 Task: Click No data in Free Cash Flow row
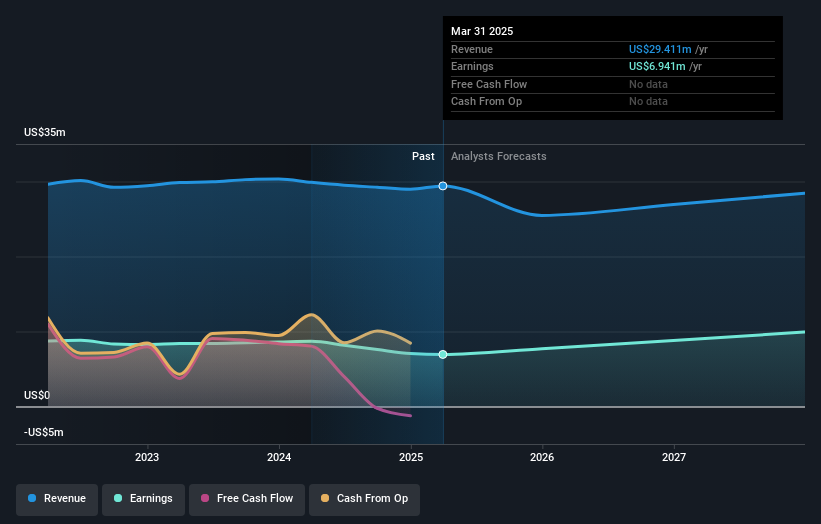(x=648, y=84)
